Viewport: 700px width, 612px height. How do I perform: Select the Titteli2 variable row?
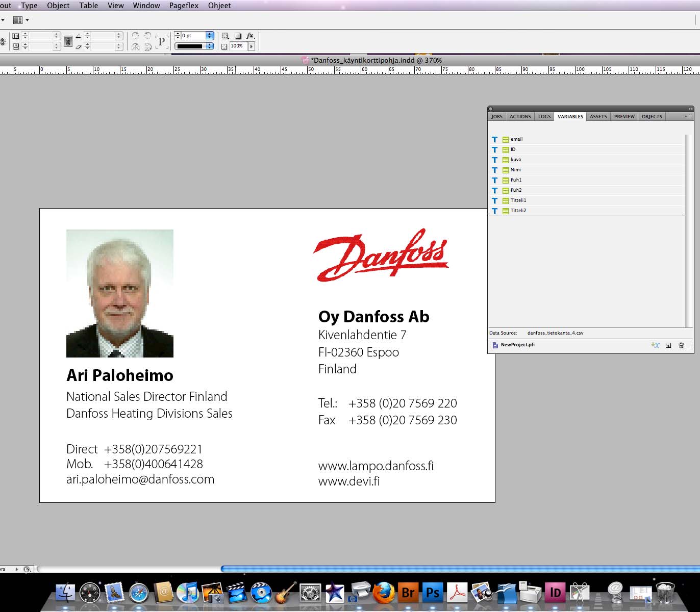587,211
